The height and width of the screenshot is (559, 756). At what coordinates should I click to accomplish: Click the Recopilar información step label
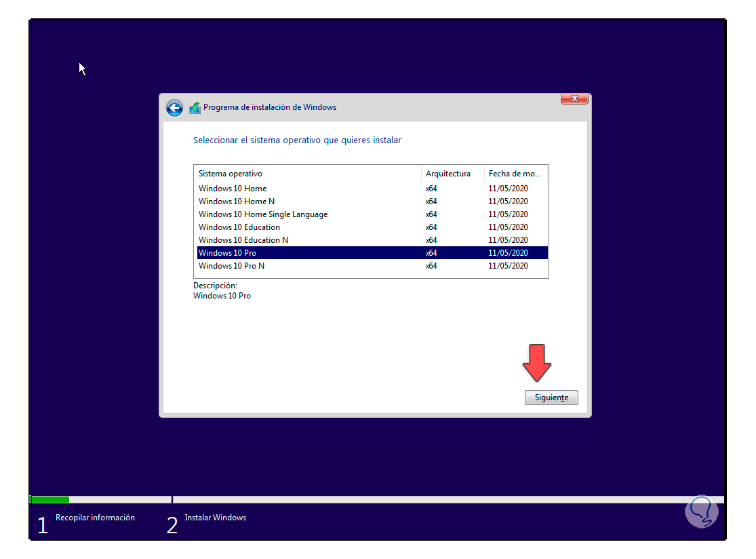(95, 518)
